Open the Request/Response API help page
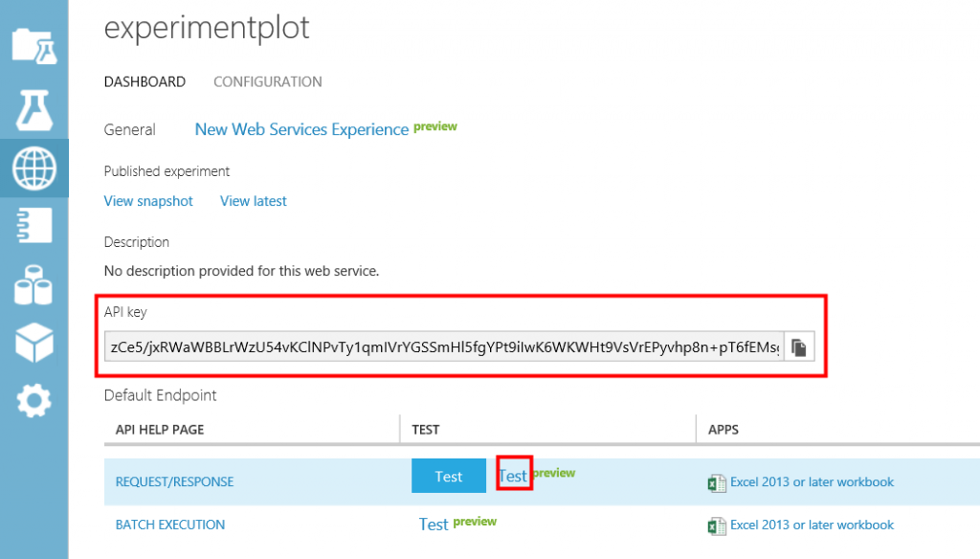The height and width of the screenshot is (559, 980). coord(174,482)
